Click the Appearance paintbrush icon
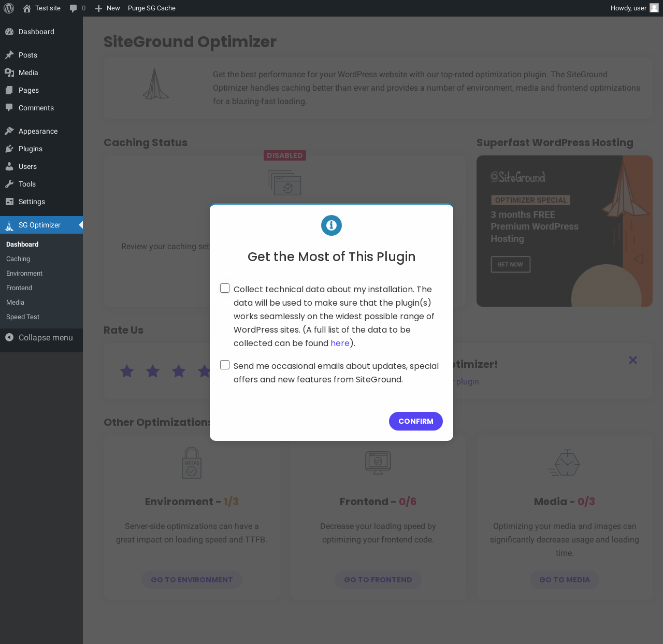Image resolution: width=663 pixels, height=644 pixels. pos(9,131)
